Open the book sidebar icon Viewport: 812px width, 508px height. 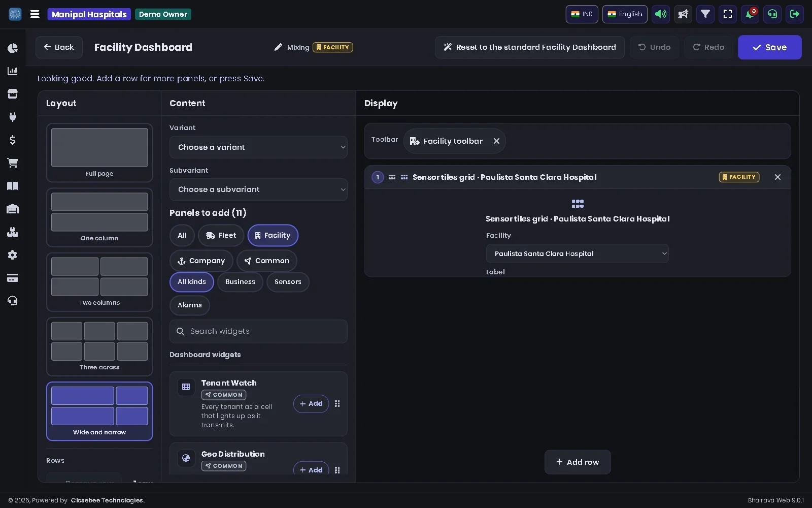(x=13, y=186)
